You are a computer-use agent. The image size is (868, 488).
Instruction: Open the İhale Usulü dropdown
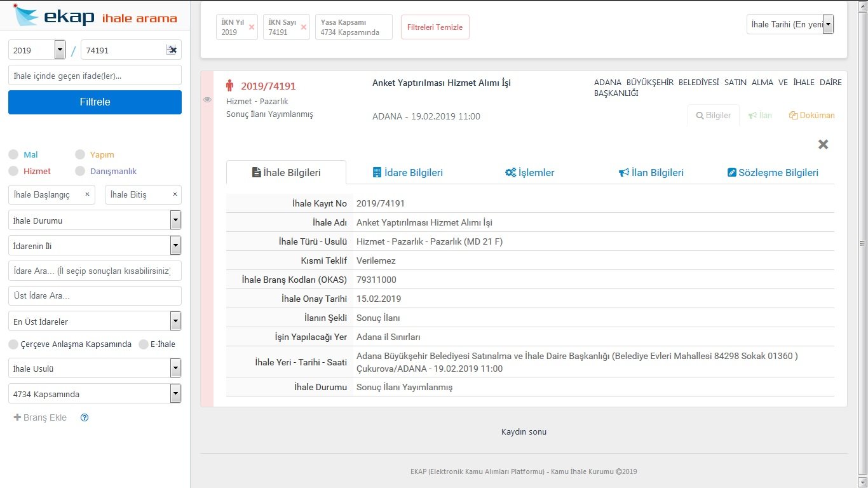point(95,369)
